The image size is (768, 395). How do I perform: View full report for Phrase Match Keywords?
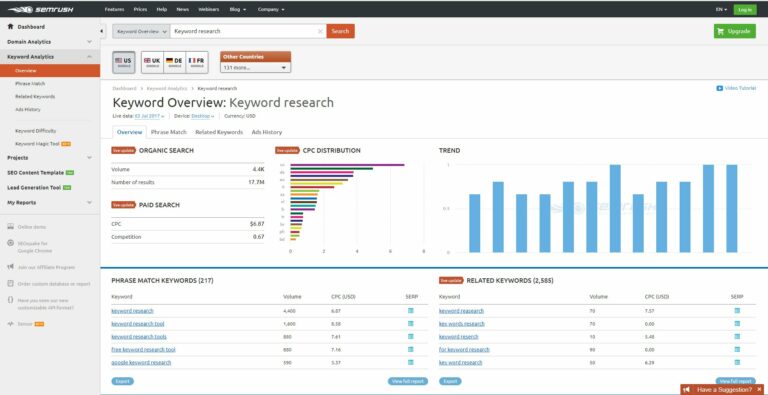[x=408, y=381]
